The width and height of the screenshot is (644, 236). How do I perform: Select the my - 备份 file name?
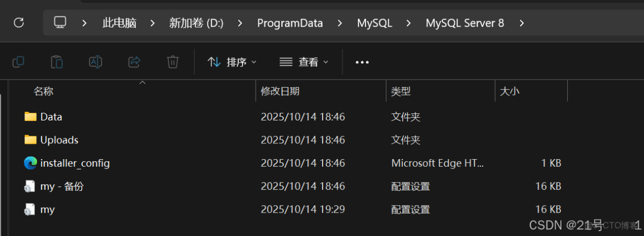coord(62,186)
